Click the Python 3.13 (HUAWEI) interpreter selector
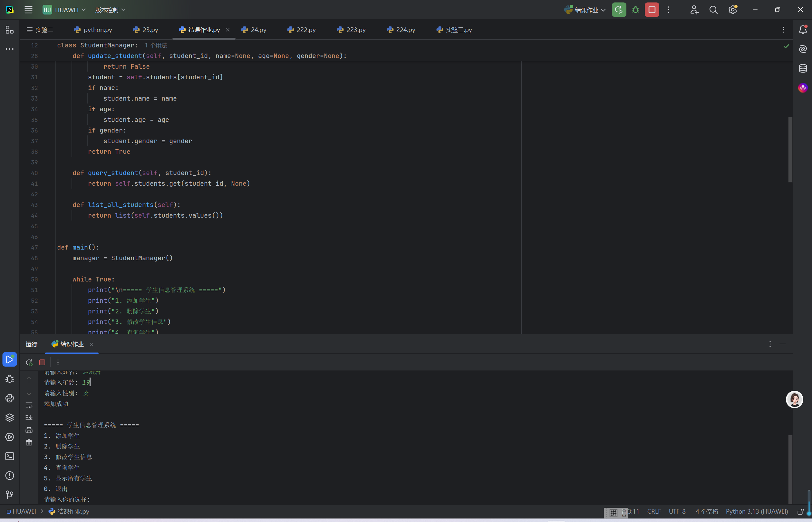812x522 pixels. click(757, 511)
